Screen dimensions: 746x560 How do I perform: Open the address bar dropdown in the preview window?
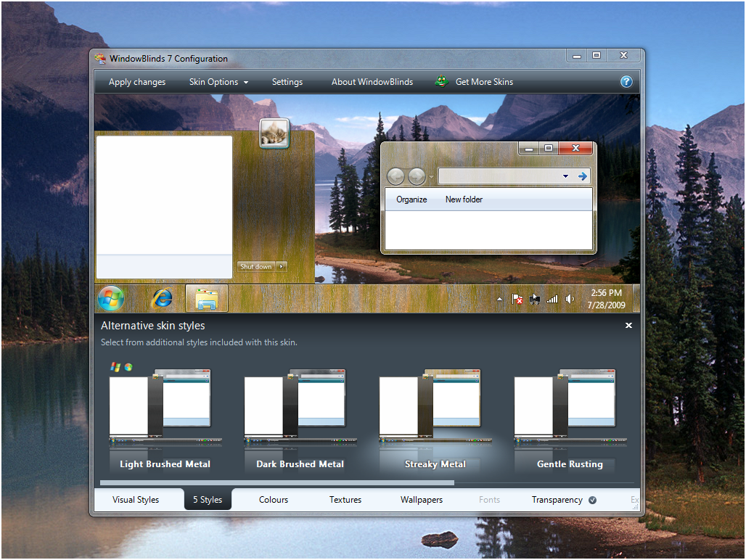click(x=565, y=176)
